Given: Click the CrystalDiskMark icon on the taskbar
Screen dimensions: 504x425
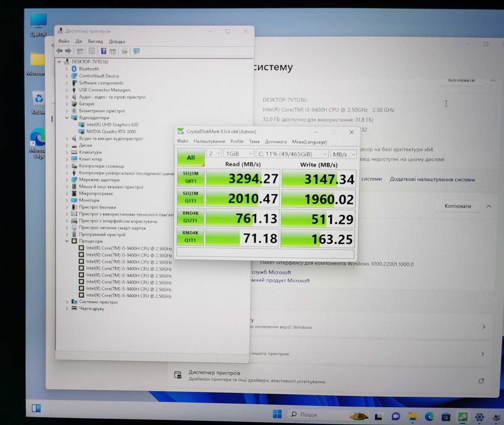Looking at the screenshot, I should click(463, 417).
